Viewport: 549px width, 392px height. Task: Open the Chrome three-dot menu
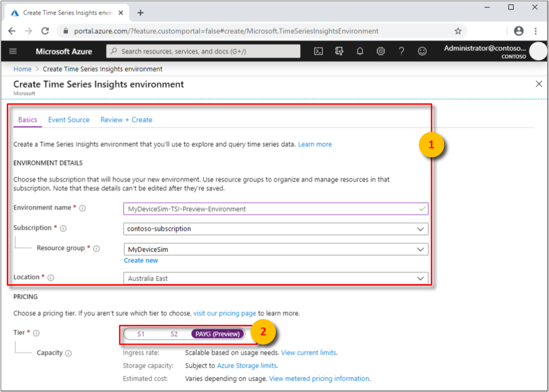pos(535,31)
